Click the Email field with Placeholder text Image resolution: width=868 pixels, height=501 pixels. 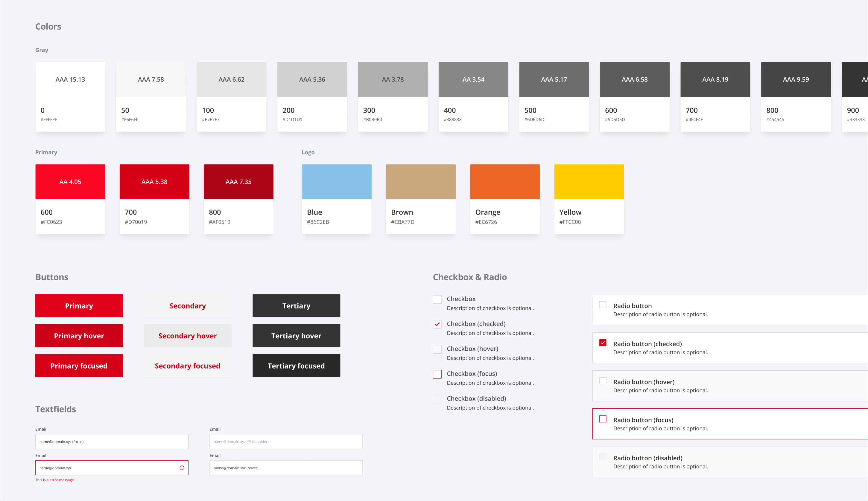pos(286,442)
